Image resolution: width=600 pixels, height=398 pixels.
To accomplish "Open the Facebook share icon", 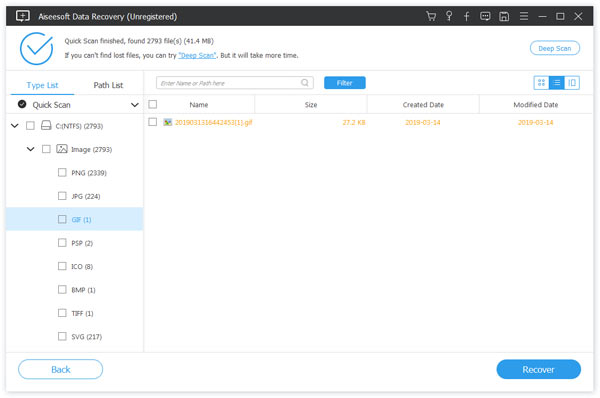I will 466,16.
